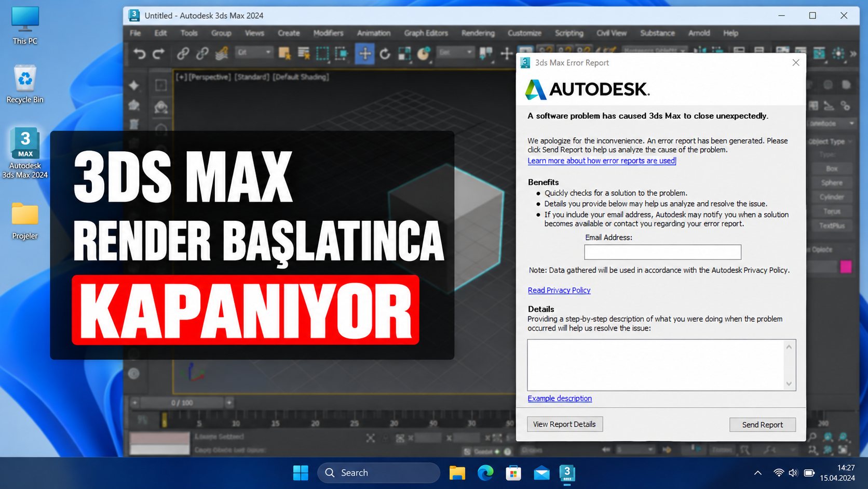Click the taskbar Search box

point(379,473)
